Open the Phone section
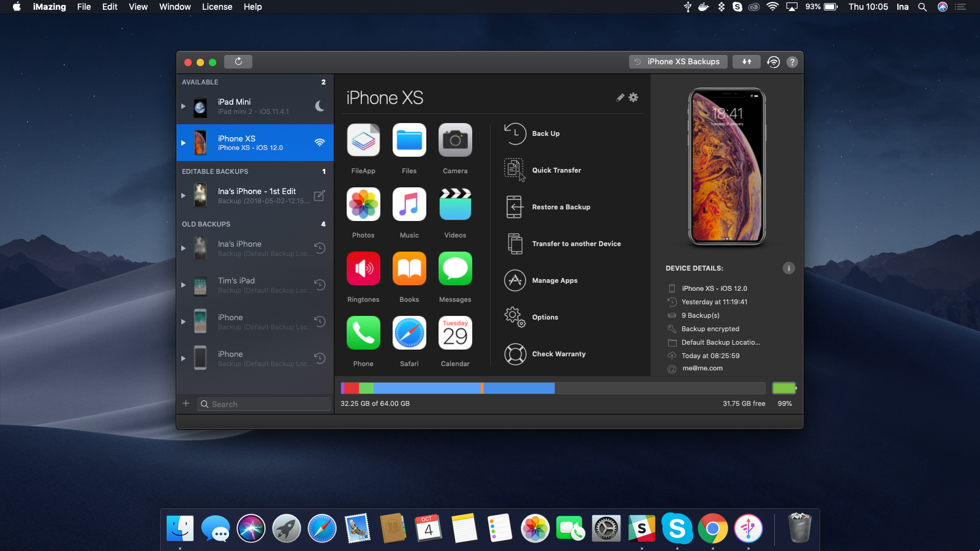The image size is (980, 551). (x=363, y=333)
